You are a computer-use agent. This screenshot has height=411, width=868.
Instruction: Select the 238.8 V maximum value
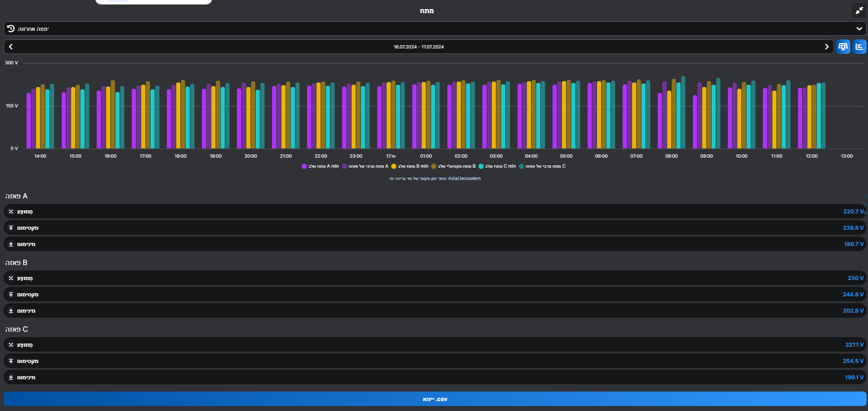tap(853, 228)
